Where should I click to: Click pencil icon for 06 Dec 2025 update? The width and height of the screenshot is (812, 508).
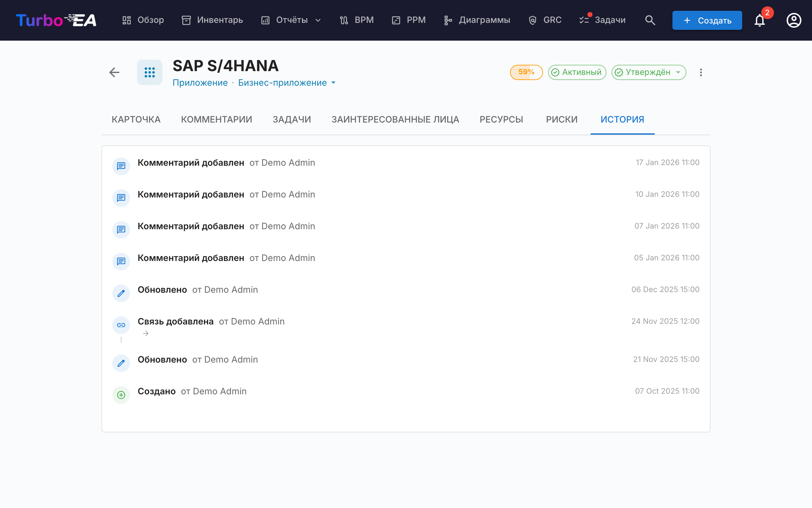[x=121, y=293]
